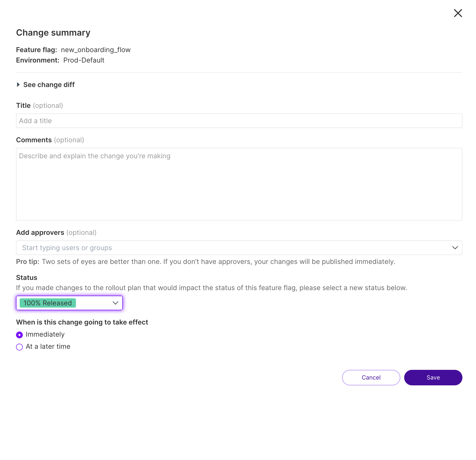Click the "Add approvers" label
This screenshot has width=476, height=460.
coord(40,232)
